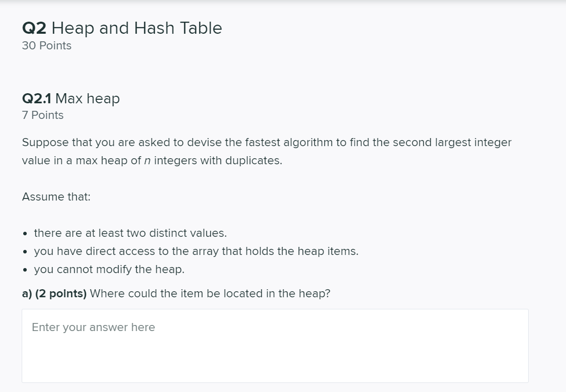Click the 7 Points label

point(42,115)
